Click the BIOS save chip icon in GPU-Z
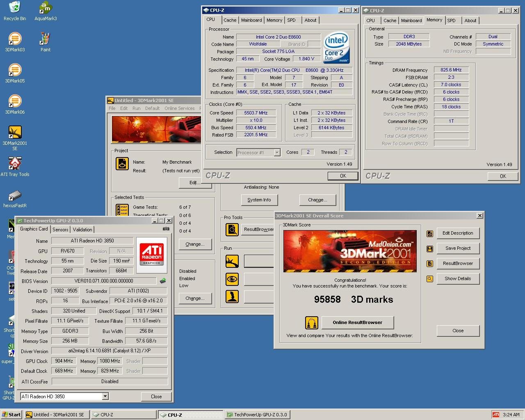 (x=163, y=281)
